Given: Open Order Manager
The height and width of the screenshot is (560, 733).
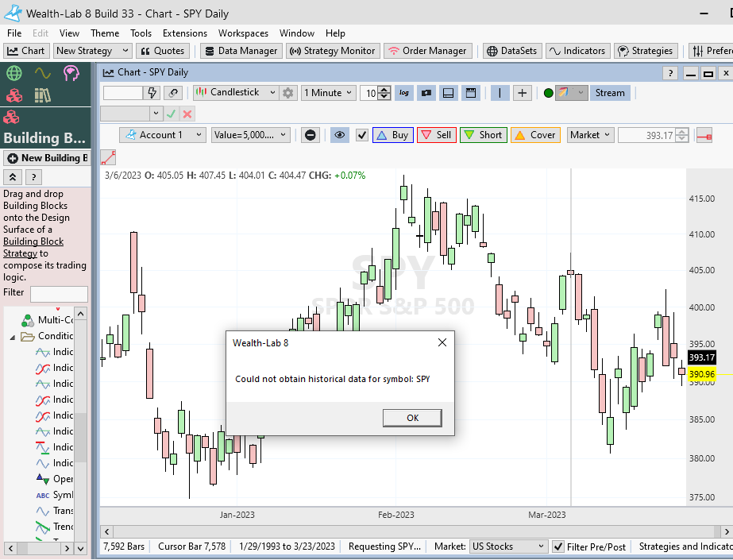Looking at the screenshot, I should [x=428, y=51].
